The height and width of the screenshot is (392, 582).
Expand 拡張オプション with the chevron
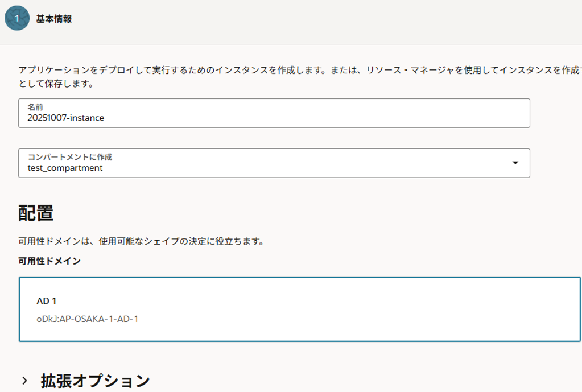coord(25,380)
